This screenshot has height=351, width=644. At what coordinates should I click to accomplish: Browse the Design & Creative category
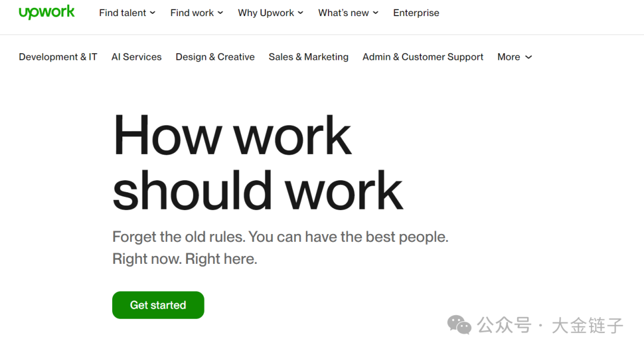click(215, 57)
